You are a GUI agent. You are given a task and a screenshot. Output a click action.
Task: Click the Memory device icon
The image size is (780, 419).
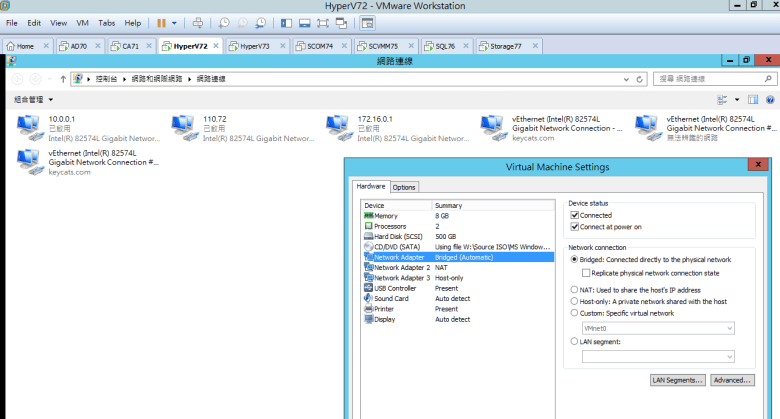pyautogui.click(x=367, y=216)
